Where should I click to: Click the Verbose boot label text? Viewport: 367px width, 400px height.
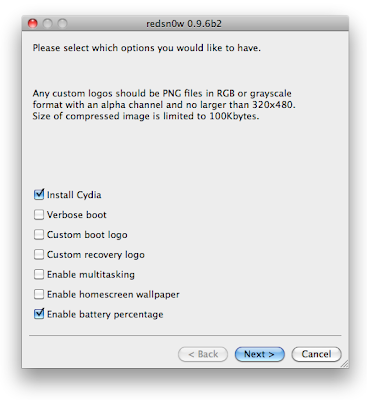77,215
